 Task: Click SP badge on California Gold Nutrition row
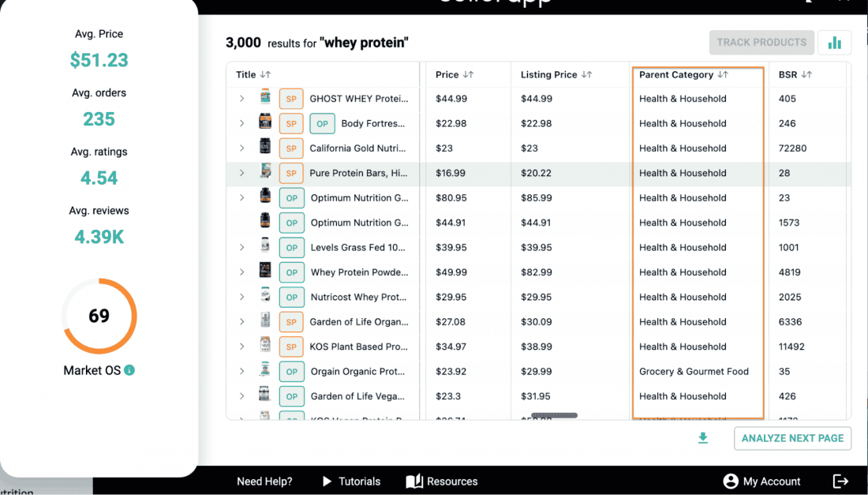[291, 148]
